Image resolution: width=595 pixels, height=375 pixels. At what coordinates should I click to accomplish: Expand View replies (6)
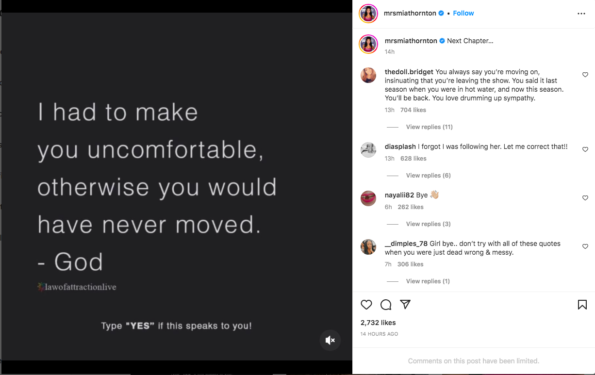tap(428, 175)
